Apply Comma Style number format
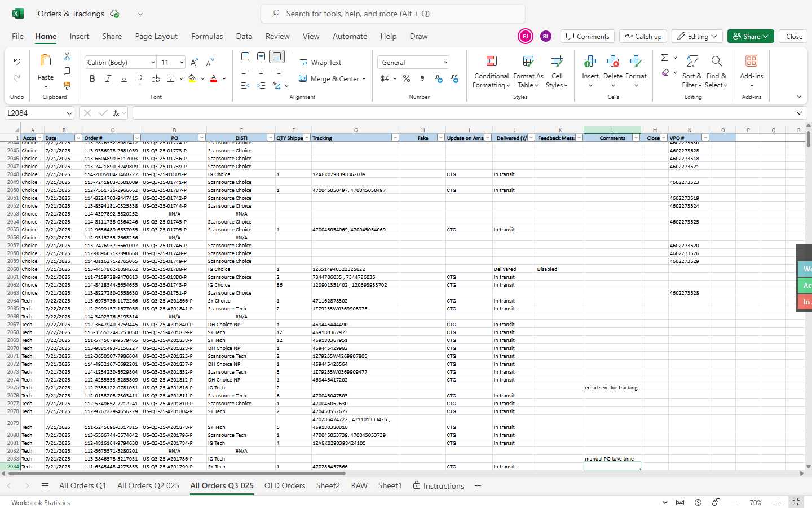The image size is (812, 508). (422, 78)
